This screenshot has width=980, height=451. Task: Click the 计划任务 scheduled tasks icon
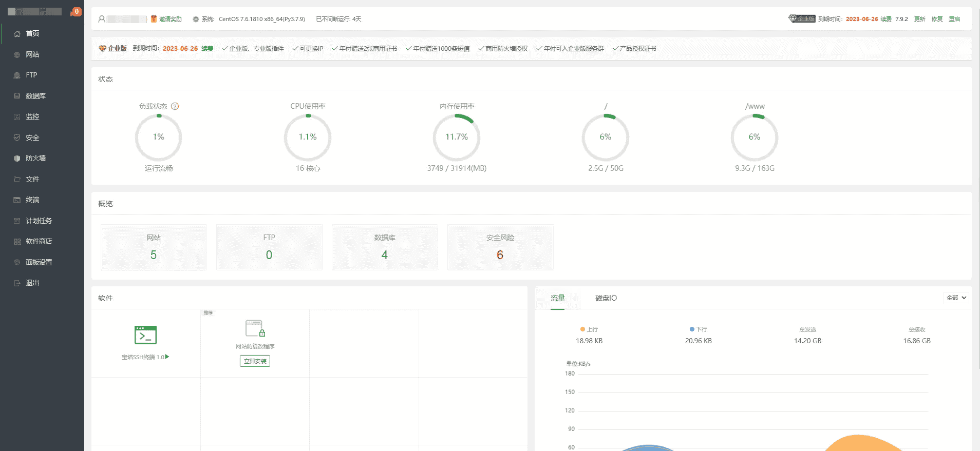[17, 221]
